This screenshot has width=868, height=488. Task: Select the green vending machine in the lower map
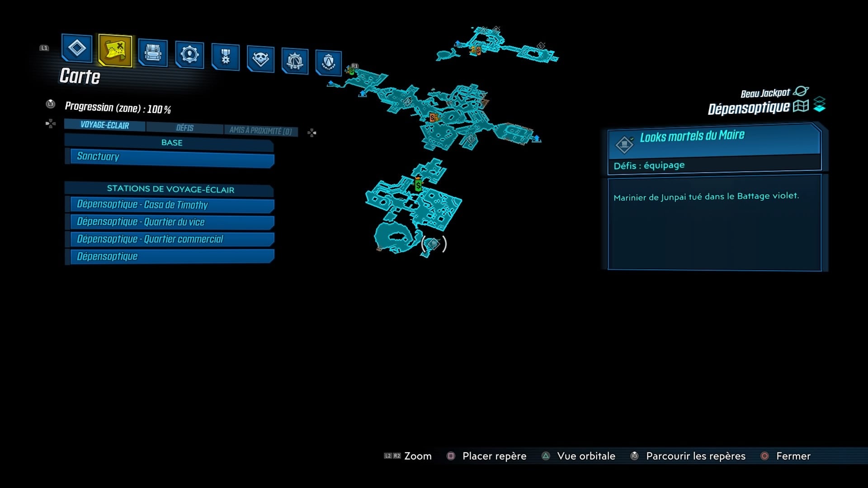(418, 184)
